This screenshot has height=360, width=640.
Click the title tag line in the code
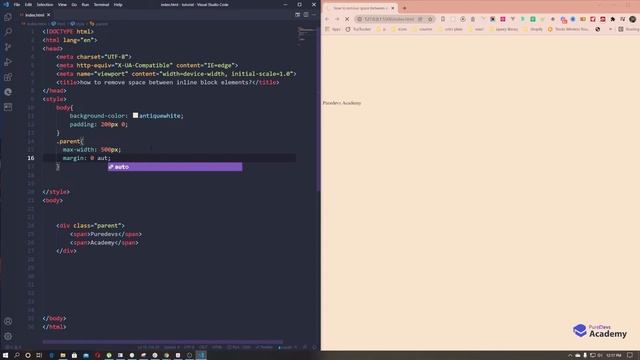(x=168, y=82)
